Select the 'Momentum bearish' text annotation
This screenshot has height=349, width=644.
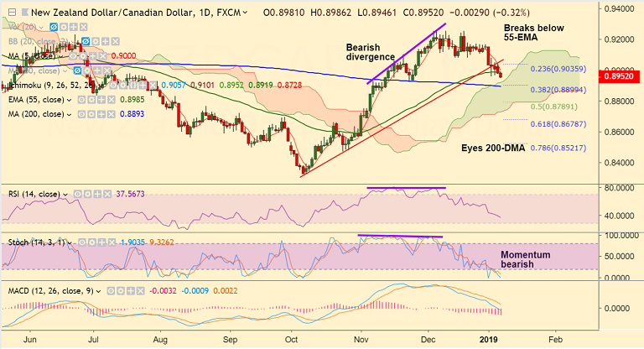coord(525,259)
